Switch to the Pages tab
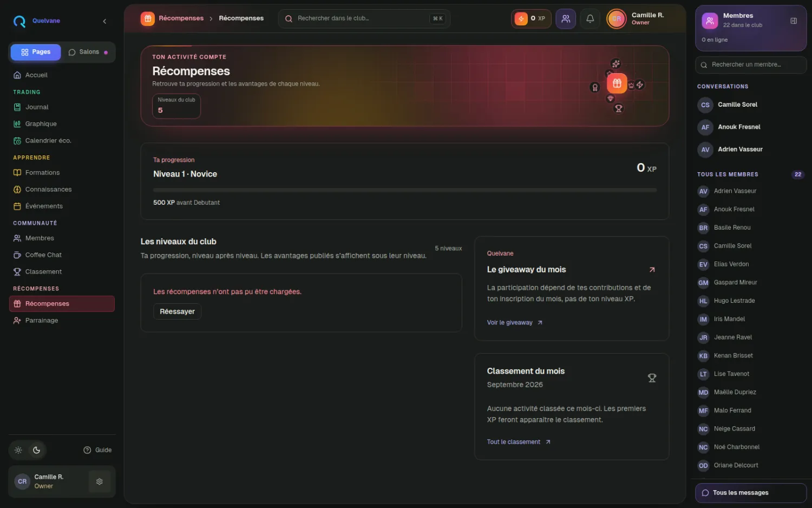Image resolution: width=812 pixels, height=508 pixels. tap(36, 52)
